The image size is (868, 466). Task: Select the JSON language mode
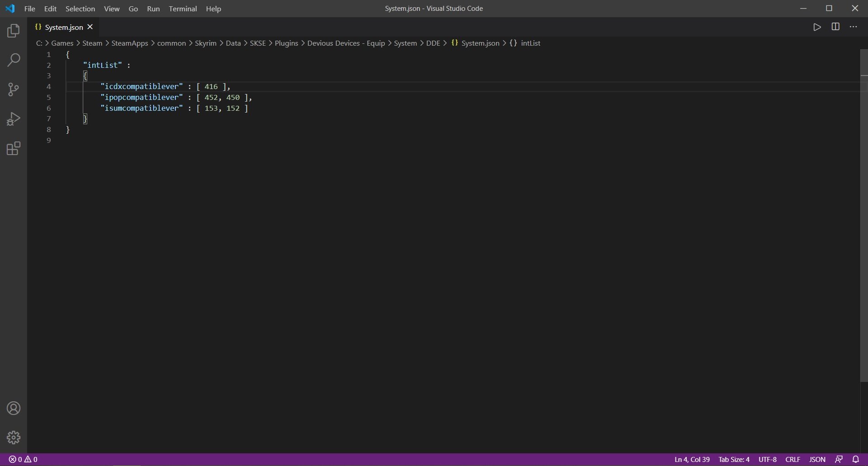(x=817, y=459)
